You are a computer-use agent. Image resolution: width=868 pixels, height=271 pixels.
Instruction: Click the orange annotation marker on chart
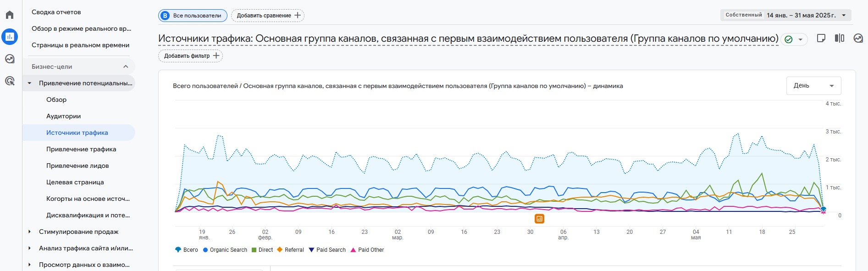coord(539,219)
